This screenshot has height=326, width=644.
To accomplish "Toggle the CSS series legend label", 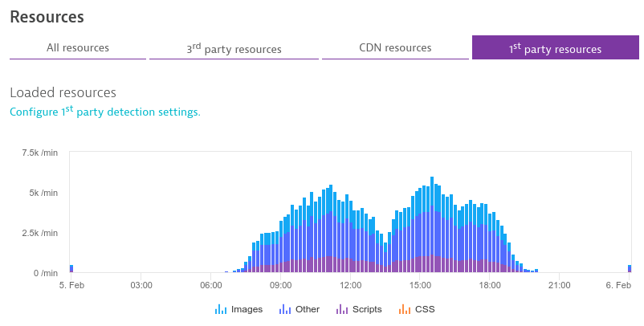I will click(425, 309).
